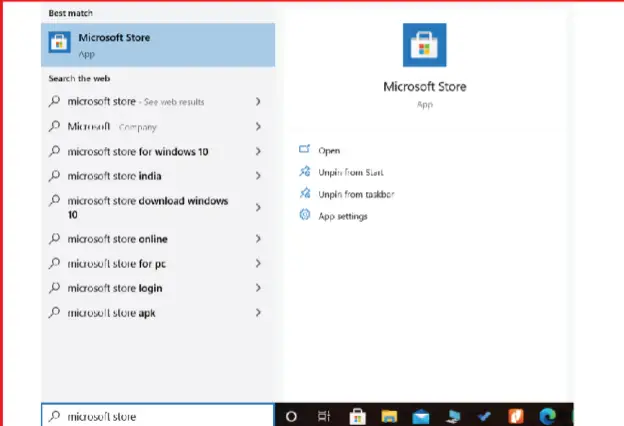Click the magnifier icon in taskbar search box

(55, 416)
